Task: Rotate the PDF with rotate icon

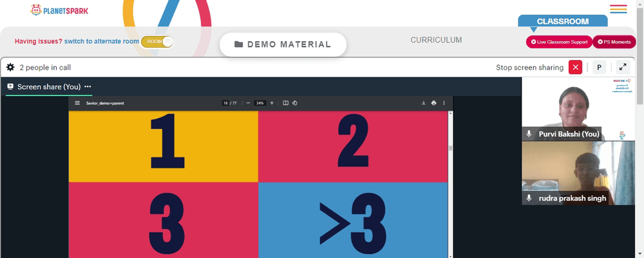Action: [x=294, y=103]
